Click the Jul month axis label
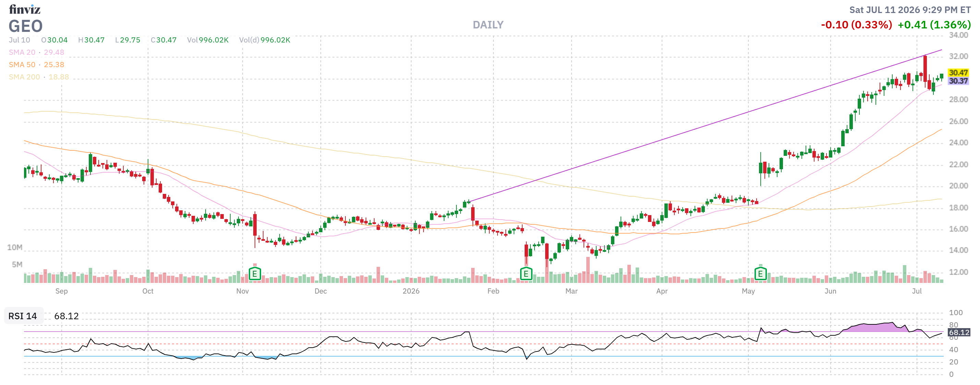Image resolution: width=980 pixels, height=385 pixels. click(x=917, y=291)
